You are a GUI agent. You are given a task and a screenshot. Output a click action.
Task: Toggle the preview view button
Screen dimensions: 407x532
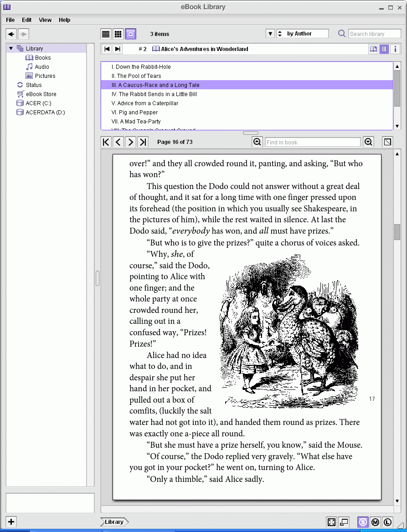click(131, 34)
